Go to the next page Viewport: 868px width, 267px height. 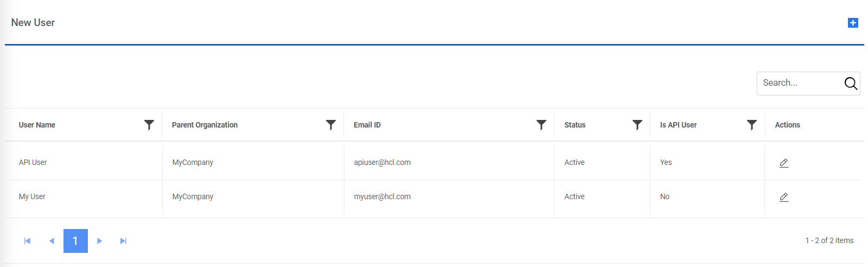tap(99, 241)
